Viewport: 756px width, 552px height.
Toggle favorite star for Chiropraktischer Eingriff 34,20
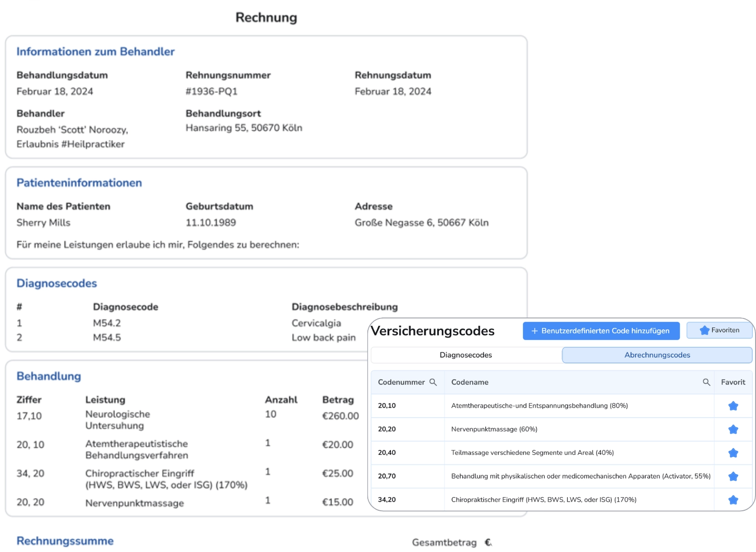coord(733,500)
